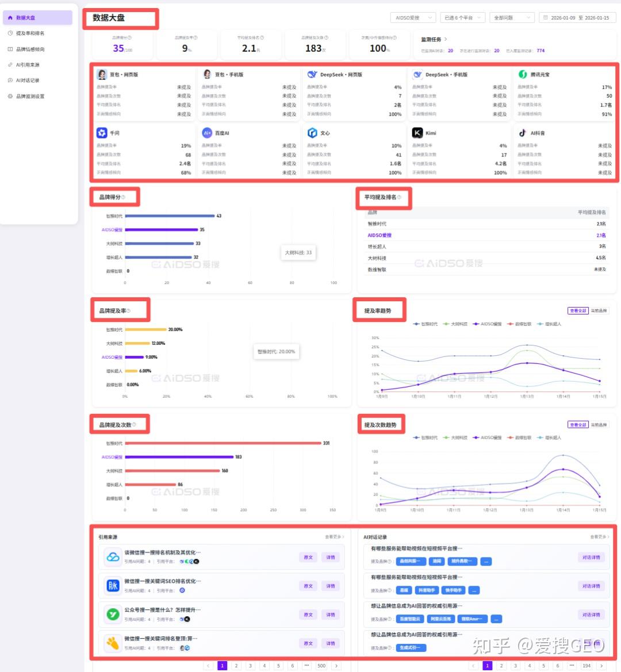
Task: Click the info icon beside 品牌提及率 chart title
Action: pyautogui.click(x=129, y=311)
